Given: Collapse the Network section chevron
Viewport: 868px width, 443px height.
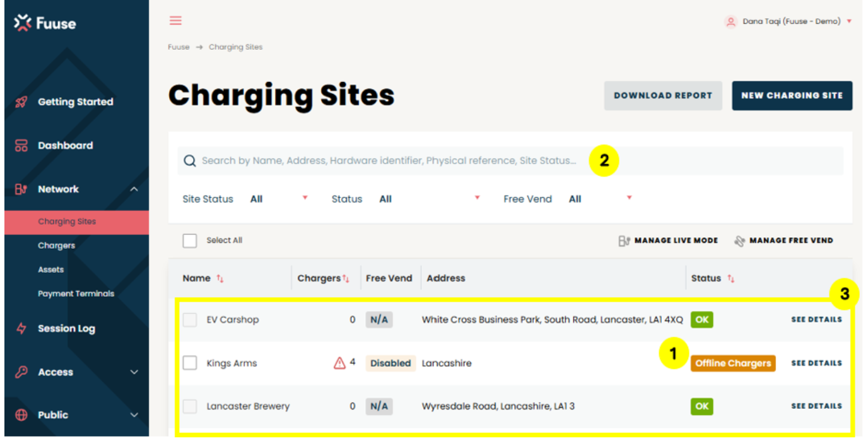Looking at the screenshot, I should (x=134, y=189).
